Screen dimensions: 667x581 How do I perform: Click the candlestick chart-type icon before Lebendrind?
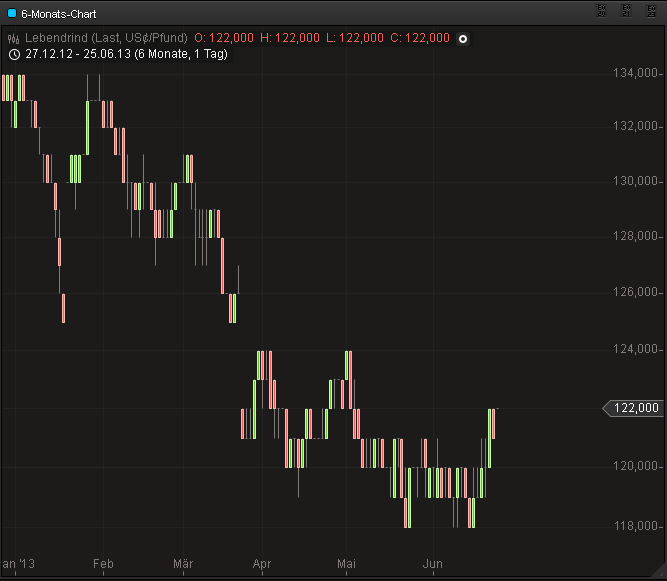click(13, 38)
